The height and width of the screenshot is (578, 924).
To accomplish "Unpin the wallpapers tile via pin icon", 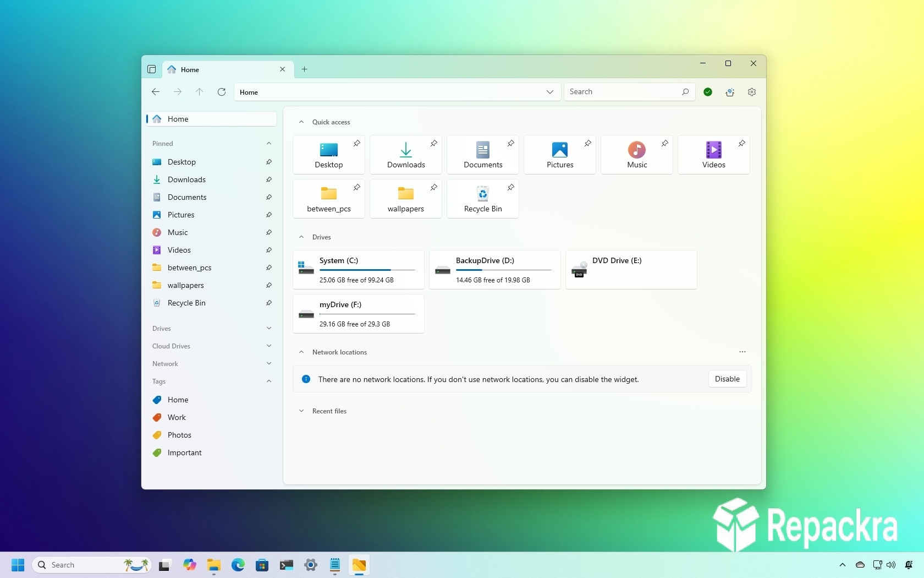I will point(434,187).
